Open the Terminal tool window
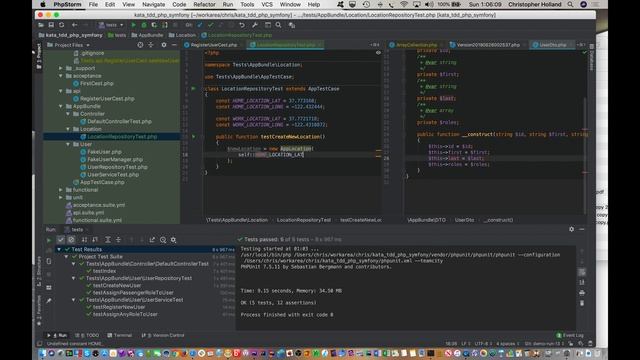 (120, 335)
